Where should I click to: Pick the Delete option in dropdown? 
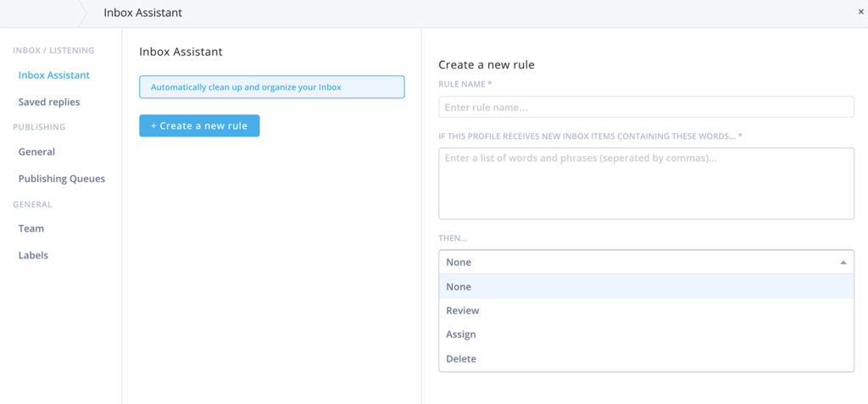pyautogui.click(x=461, y=359)
